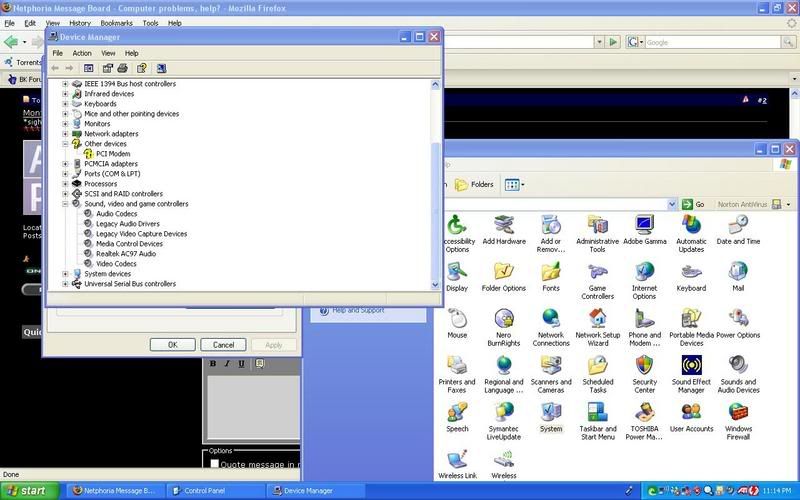Open the Mail control panel icon
800x500 pixels.
pyautogui.click(x=738, y=277)
